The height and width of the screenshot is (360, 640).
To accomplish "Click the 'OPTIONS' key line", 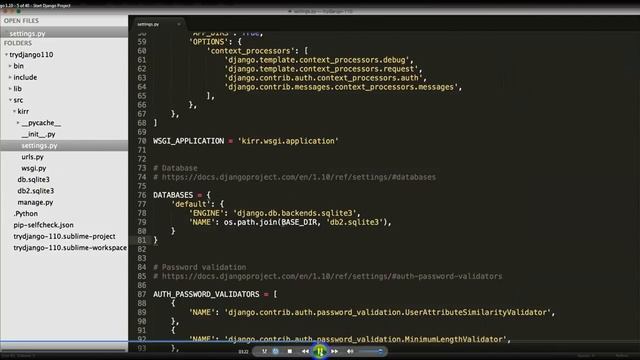I will pyautogui.click(x=215, y=42).
